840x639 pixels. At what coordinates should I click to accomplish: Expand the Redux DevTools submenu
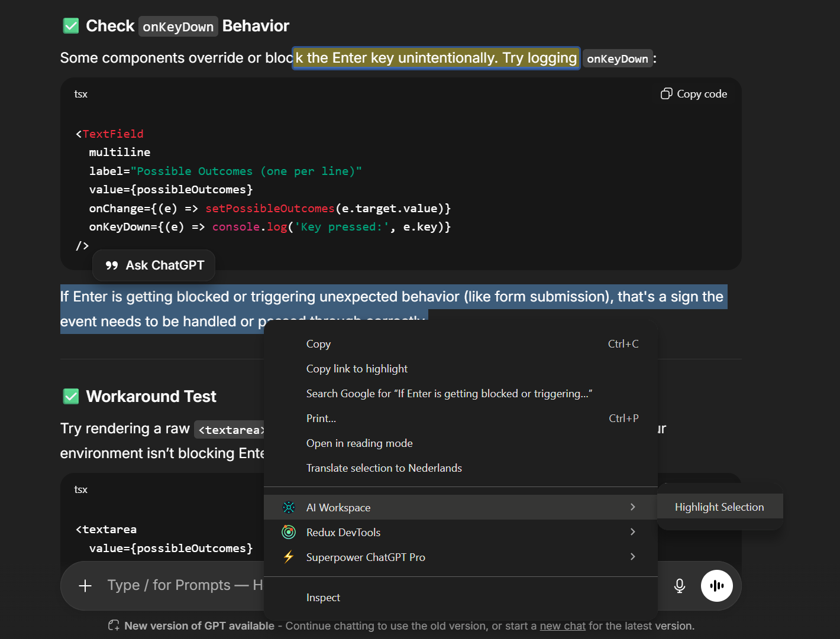[632, 532]
